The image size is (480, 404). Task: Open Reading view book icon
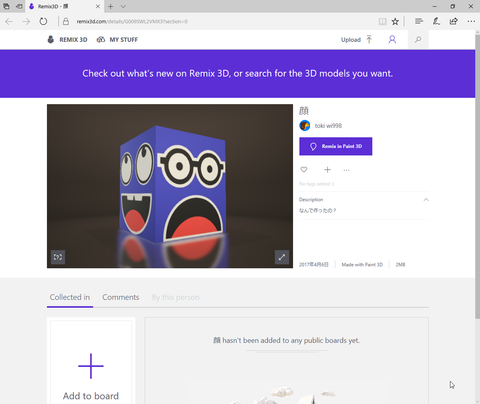point(382,22)
